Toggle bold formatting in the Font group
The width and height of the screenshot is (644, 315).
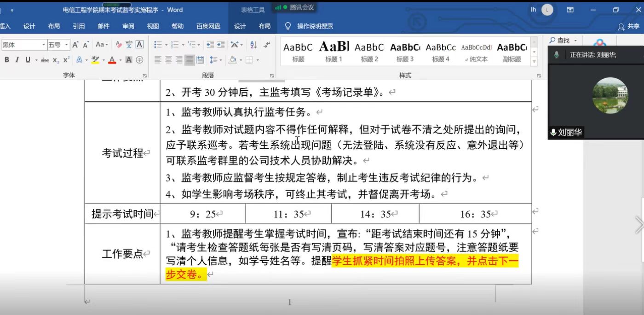[7, 59]
